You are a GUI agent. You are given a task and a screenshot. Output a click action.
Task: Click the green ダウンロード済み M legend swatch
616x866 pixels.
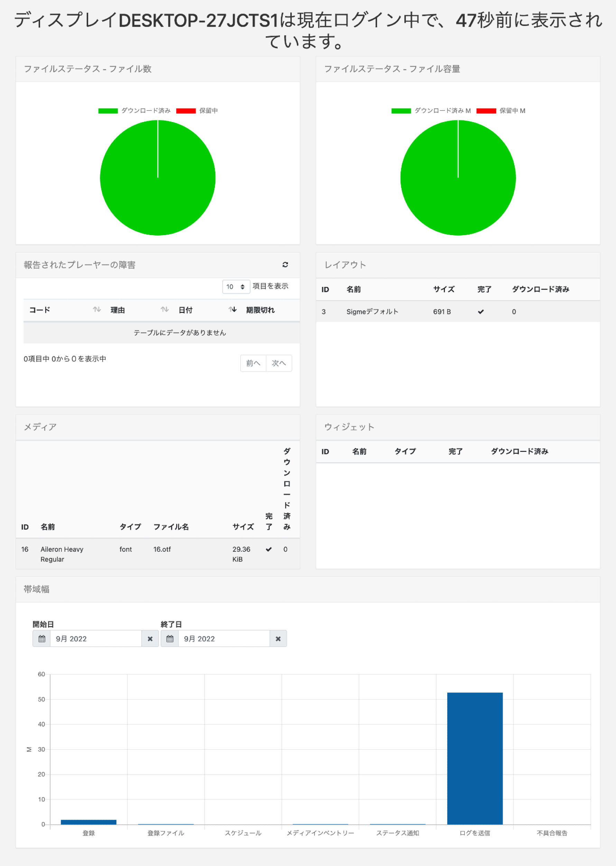[401, 111]
